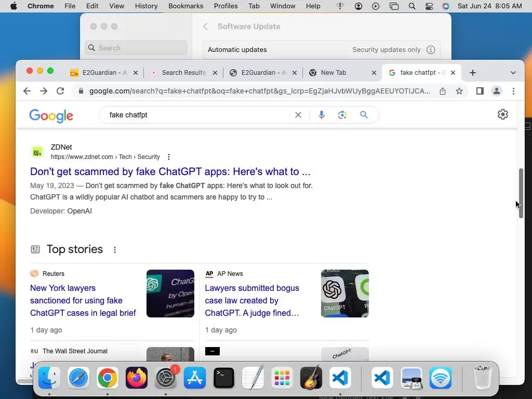The height and width of the screenshot is (399, 532).
Task: Open the Bookmarks menu
Action: tap(185, 6)
